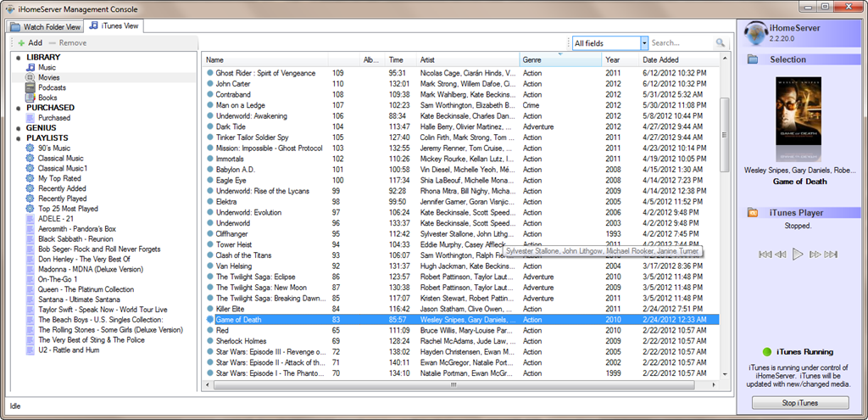Screen dimensions: 868x420
Task: Click the green plus Add icon
Action: (21, 42)
